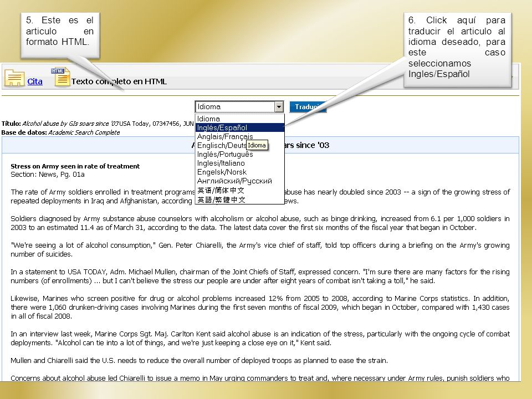The image size is (532, 399).
Task: Choose Engelsk/Norsk language option
Action: [x=240, y=172]
